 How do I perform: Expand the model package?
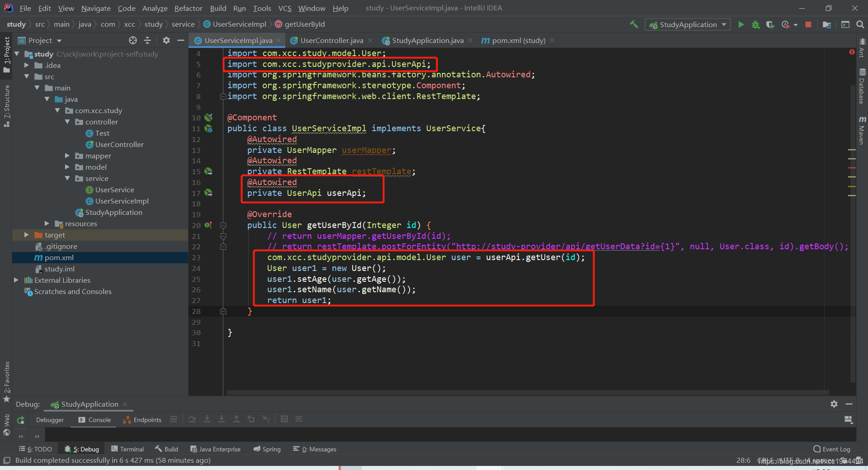click(67, 167)
